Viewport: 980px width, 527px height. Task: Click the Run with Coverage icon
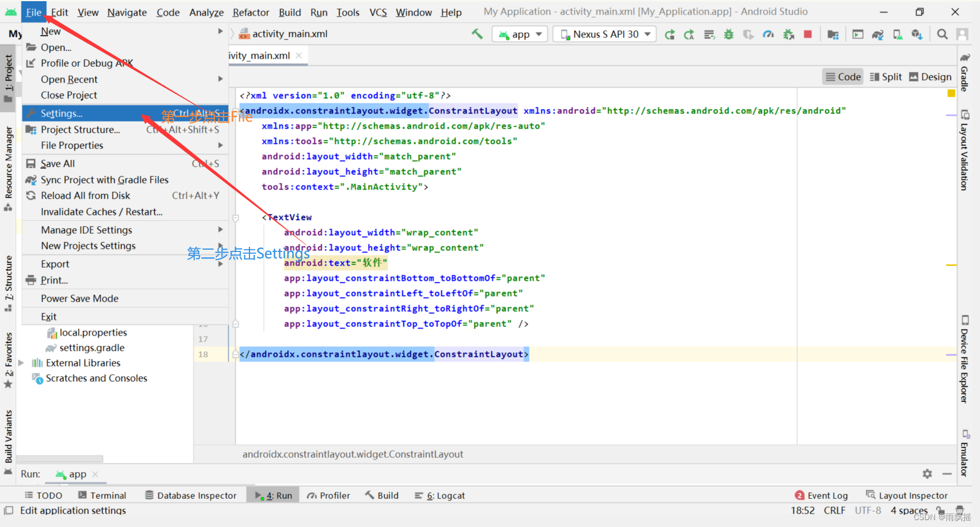point(748,35)
